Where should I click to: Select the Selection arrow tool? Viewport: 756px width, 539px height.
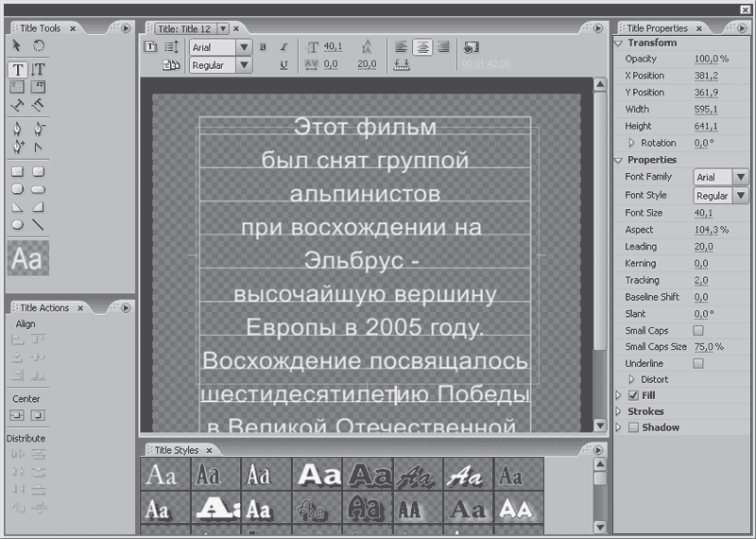16,45
